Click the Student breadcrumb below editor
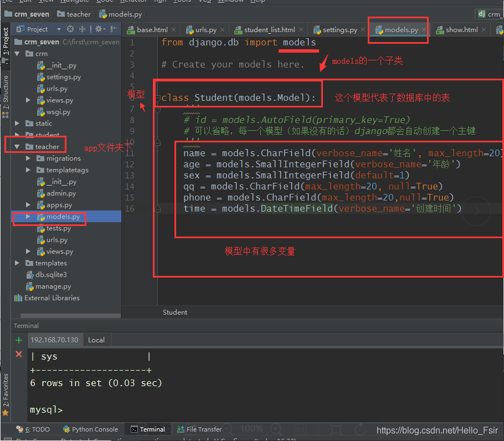The image size is (504, 441). (175, 312)
